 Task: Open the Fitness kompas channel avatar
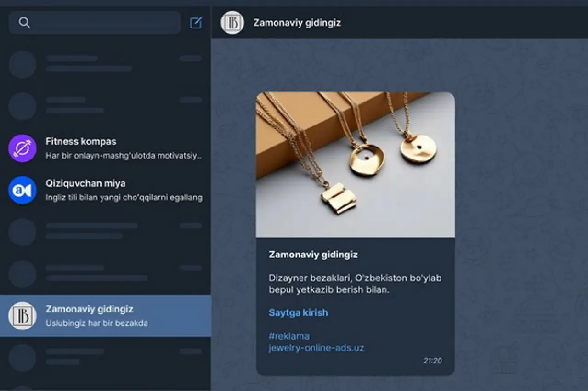[x=22, y=148]
